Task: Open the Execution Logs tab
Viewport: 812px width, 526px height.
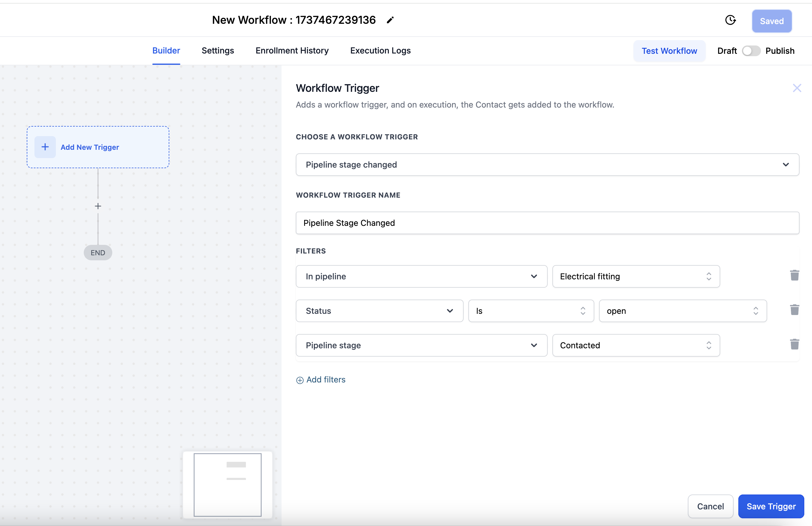Action: pos(380,51)
